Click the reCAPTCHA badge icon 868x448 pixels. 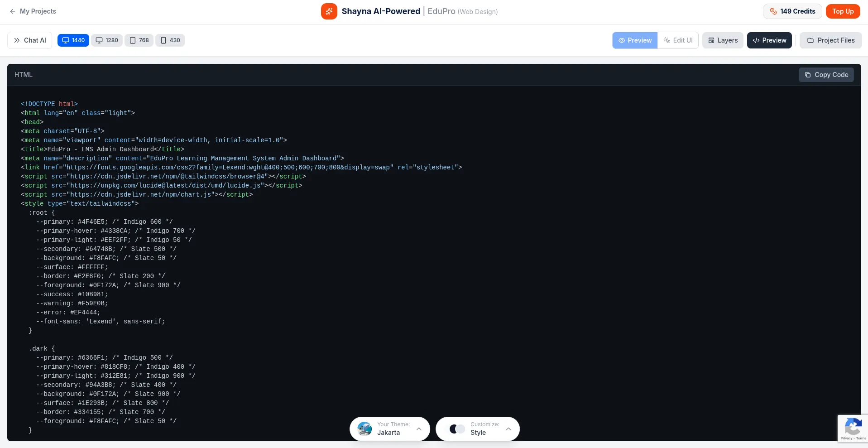853,426
